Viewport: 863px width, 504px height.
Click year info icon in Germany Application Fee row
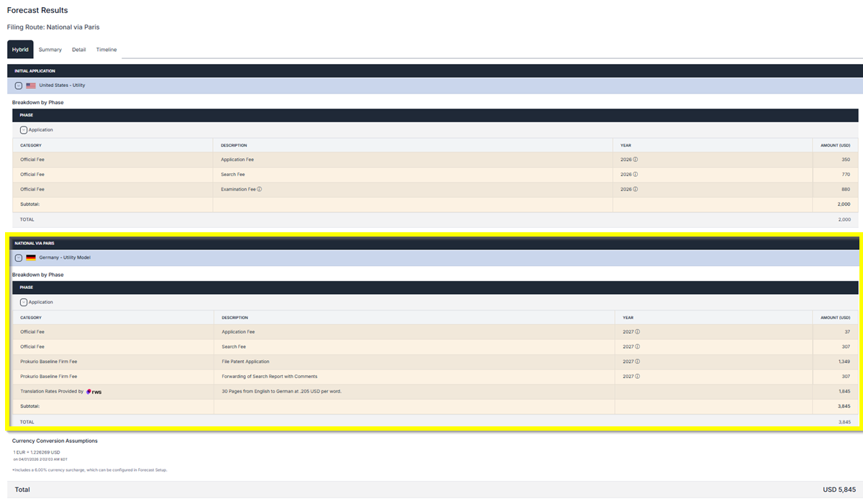point(637,332)
